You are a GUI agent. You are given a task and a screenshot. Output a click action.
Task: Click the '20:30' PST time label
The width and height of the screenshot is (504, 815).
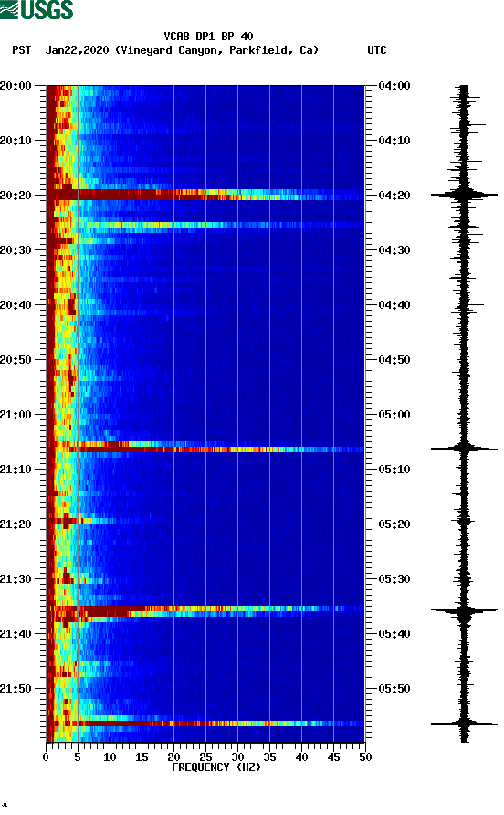(x=16, y=250)
